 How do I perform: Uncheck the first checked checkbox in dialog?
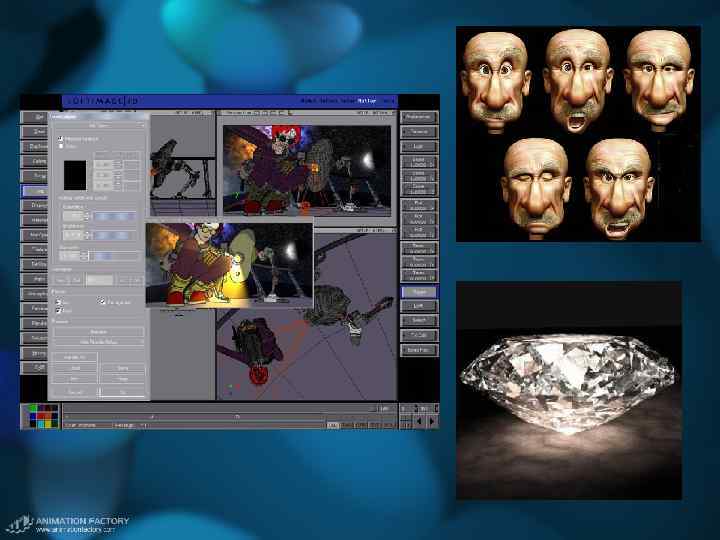[60, 138]
